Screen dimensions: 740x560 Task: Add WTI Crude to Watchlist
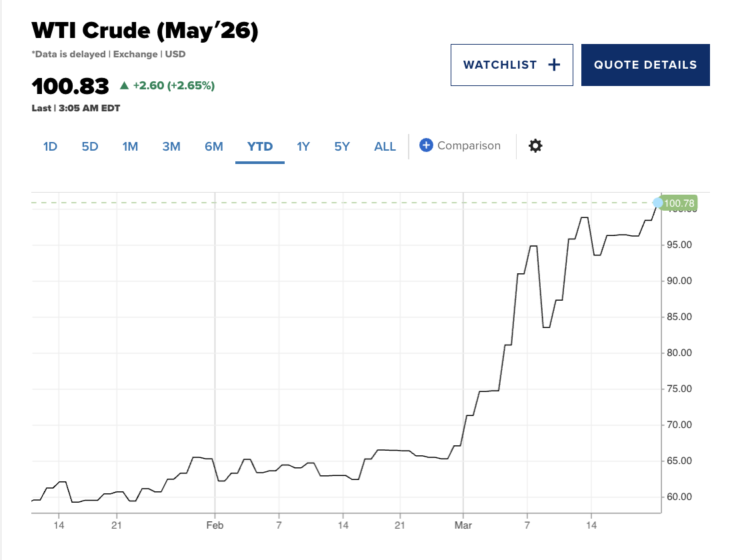[x=512, y=65]
